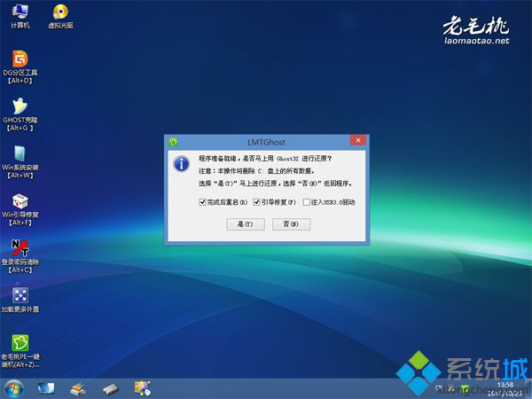Click the blue info icon in dialog
This screenshot has width=532, height=399.
coord(182,164)
